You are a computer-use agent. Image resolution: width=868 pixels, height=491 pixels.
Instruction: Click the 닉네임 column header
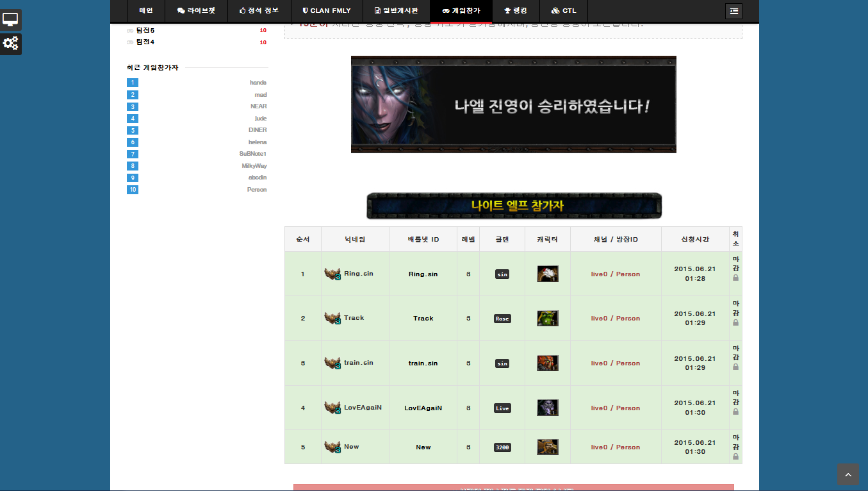click(x=355, y=239)
